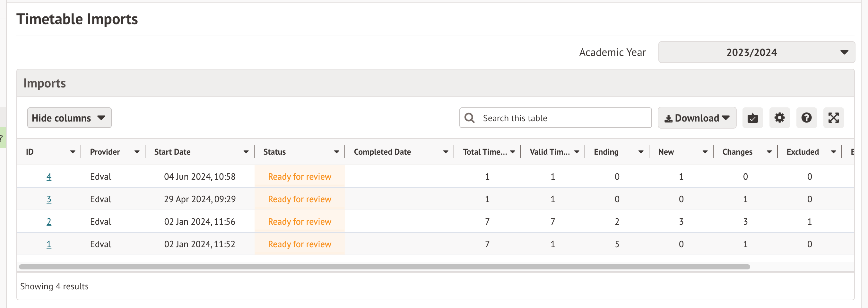This screenshot has width=868, height=308.
Task: Click the settings gear icon above table
Action: point(779,118)
